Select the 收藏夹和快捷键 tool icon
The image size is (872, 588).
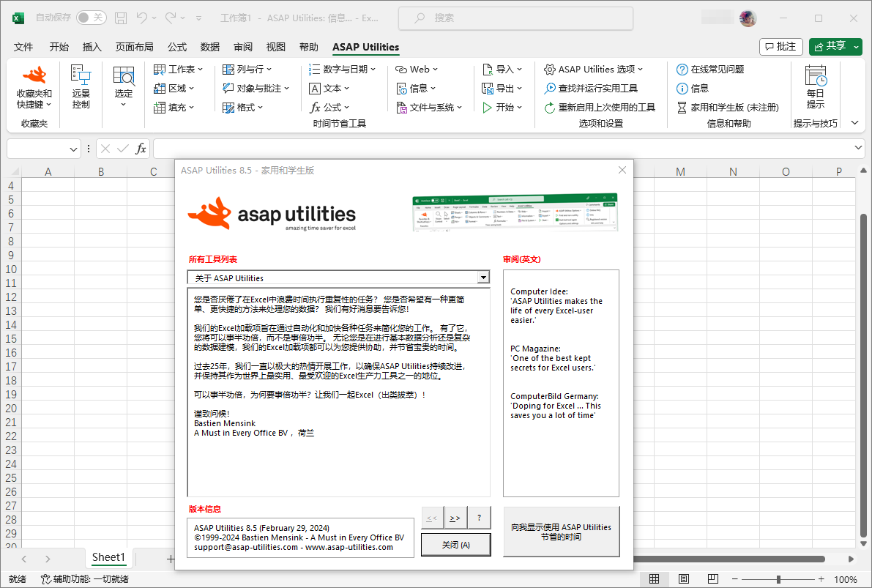(x=32, y=74)
